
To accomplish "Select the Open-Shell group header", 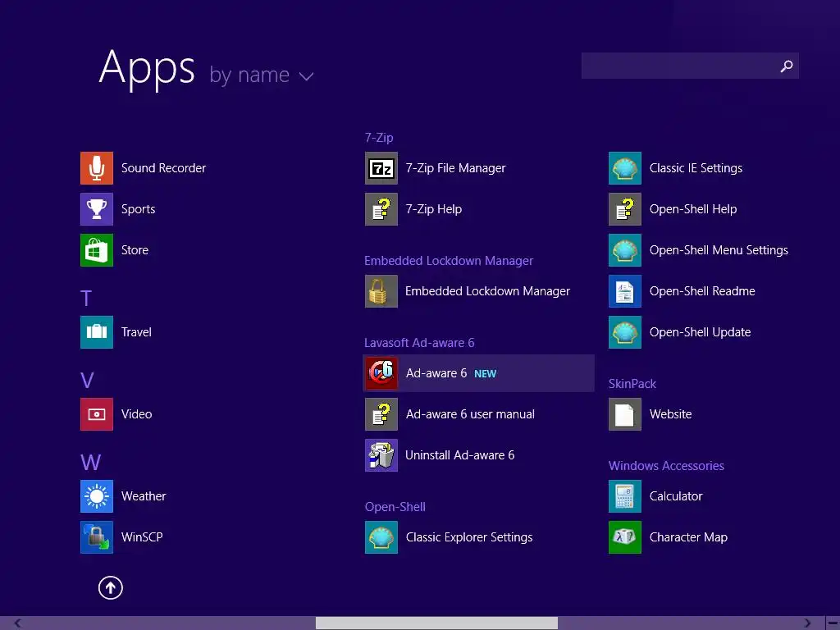I will coord(395,507).
